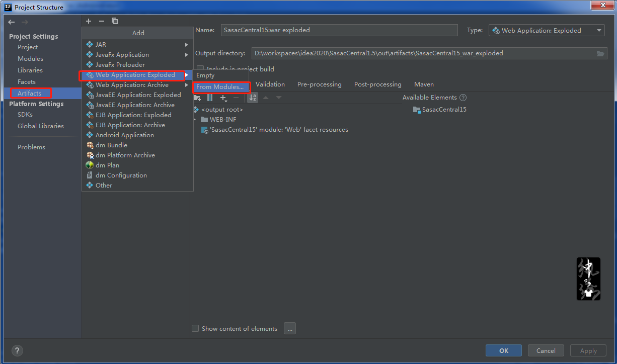Expand the WEB-INF tree node
The image size is (617, 364).
pyautogui.click(x=195, y=120)
